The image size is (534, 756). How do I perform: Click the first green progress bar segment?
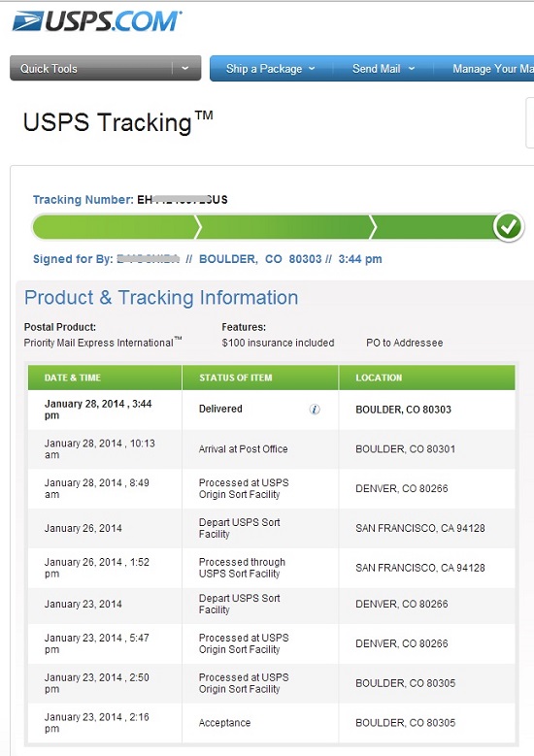tap(116, 227)
